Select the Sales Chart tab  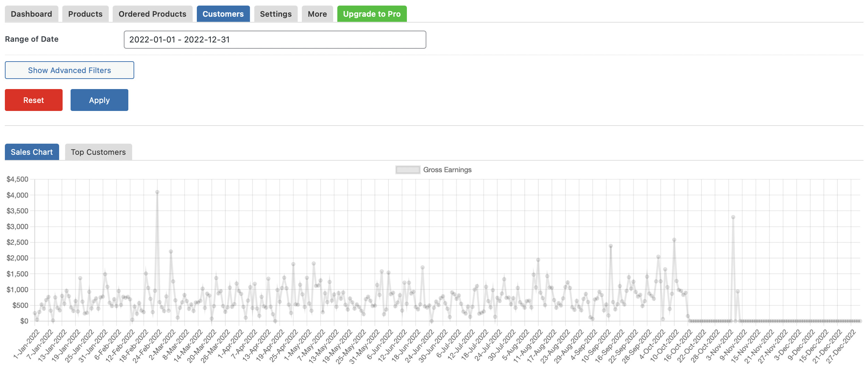tap(32, 152)
